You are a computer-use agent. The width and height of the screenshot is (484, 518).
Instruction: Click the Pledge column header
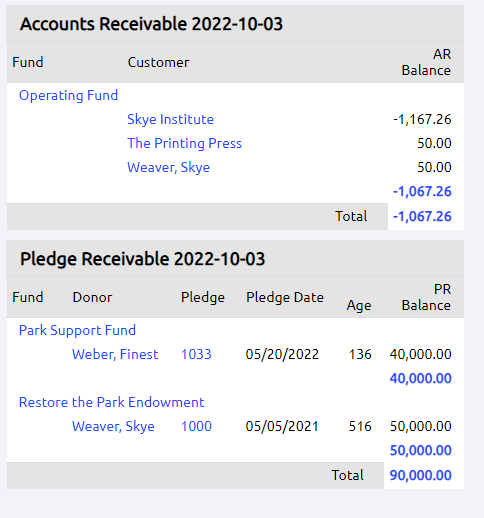pyautogui.click(x=203, y=298)
